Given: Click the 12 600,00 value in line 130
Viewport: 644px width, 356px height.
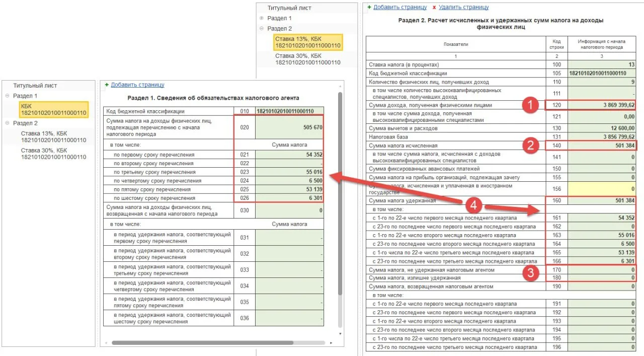Looking at the screenshot, I should click(602, 128).
